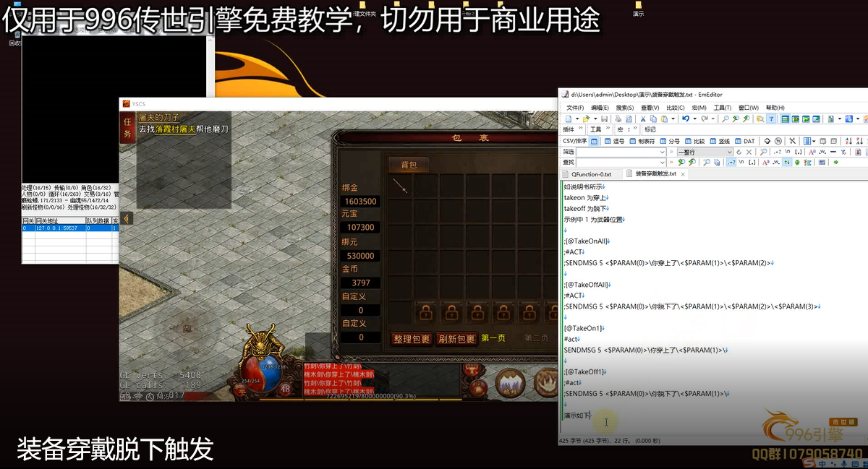Click the red-blue HP/MP orb
Image resolution: width=868 pixels, height=469 pixels.
point(260,372)
